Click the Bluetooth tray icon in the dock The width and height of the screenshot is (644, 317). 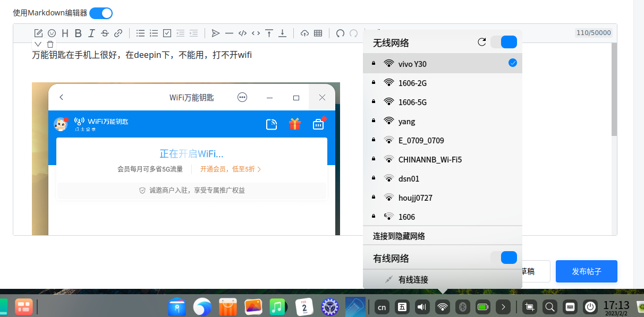462,306
